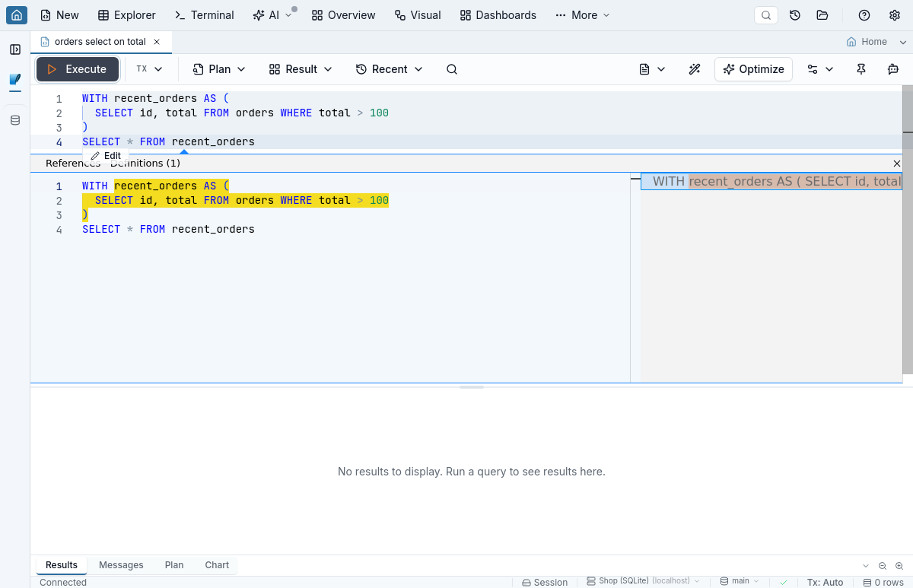This screenshot has height=588, width=913.
Task: Click the search icon in the editor toolbar
Action: coord(452,69)
